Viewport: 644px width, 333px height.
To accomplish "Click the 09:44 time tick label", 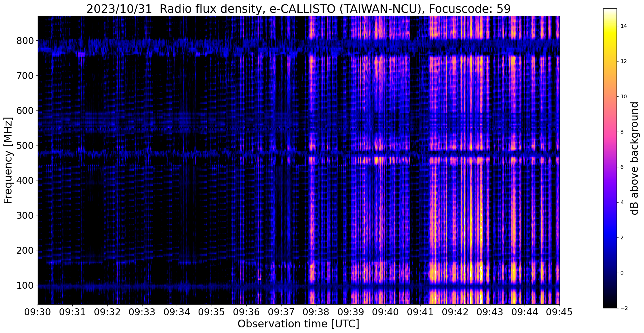I will tap(525, 312).
